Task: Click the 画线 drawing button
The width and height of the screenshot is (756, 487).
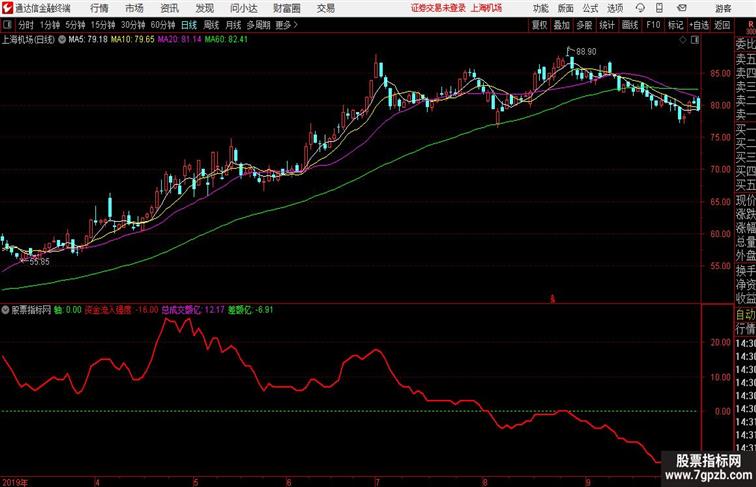Action: pos(630,25)
